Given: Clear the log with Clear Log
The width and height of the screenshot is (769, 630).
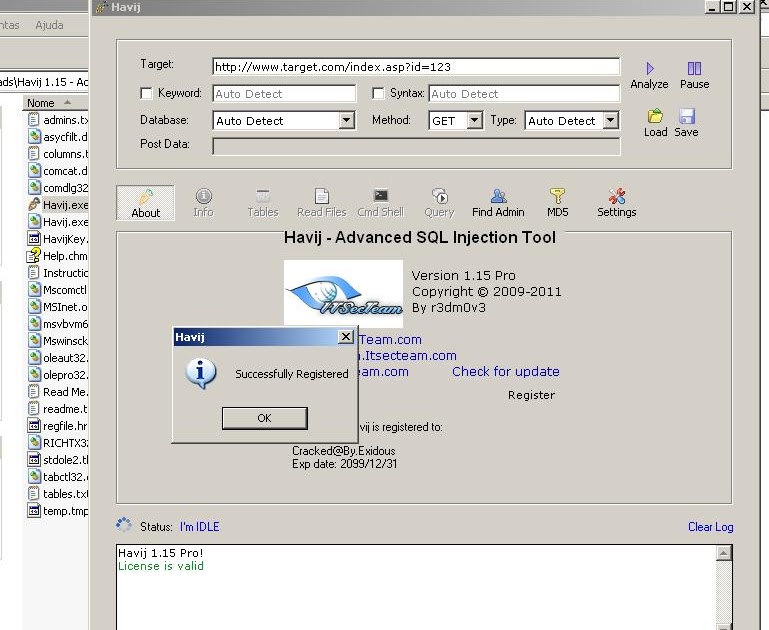Looking at the screenshot, I should [711, 527].
